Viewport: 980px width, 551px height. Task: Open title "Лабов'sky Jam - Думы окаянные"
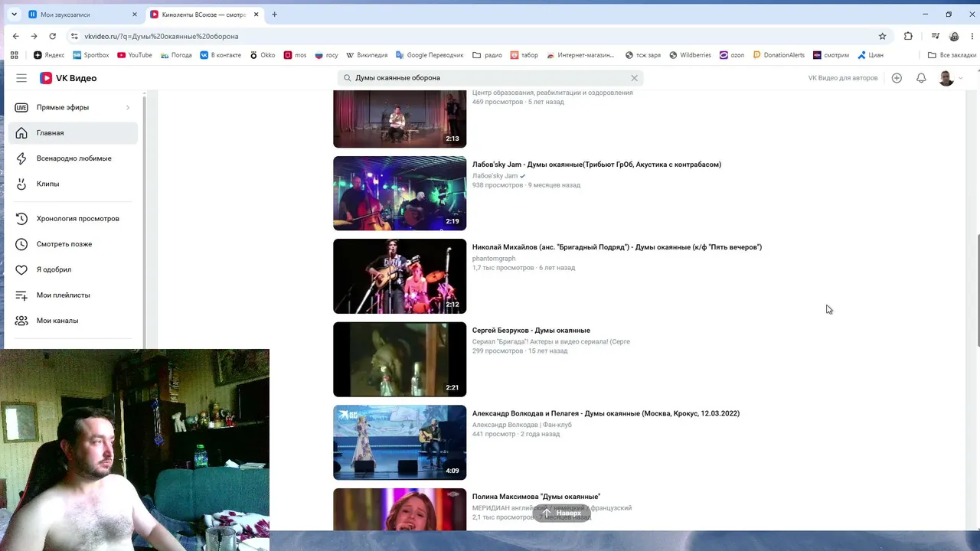click(x=596, y=165)
